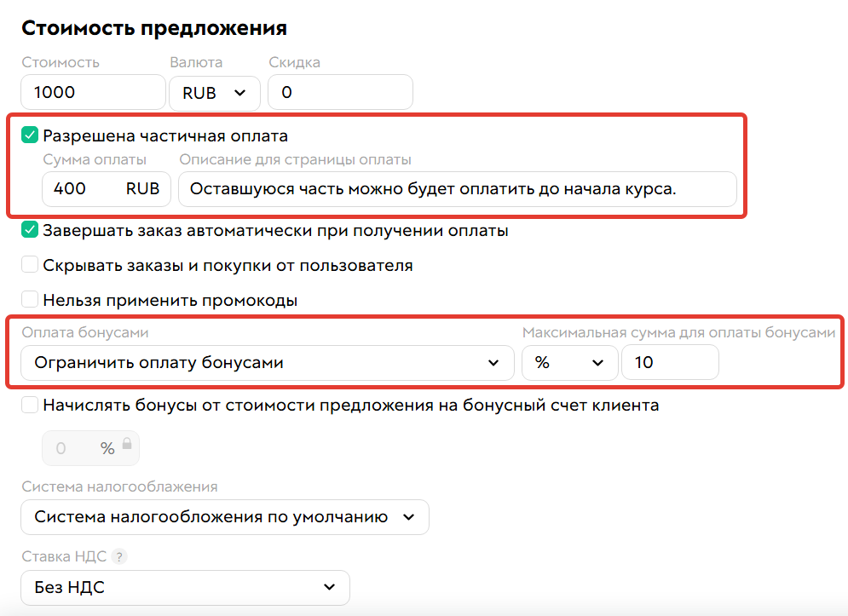Click the Система налогообложения label
The image size is (848, 616).
119,486
